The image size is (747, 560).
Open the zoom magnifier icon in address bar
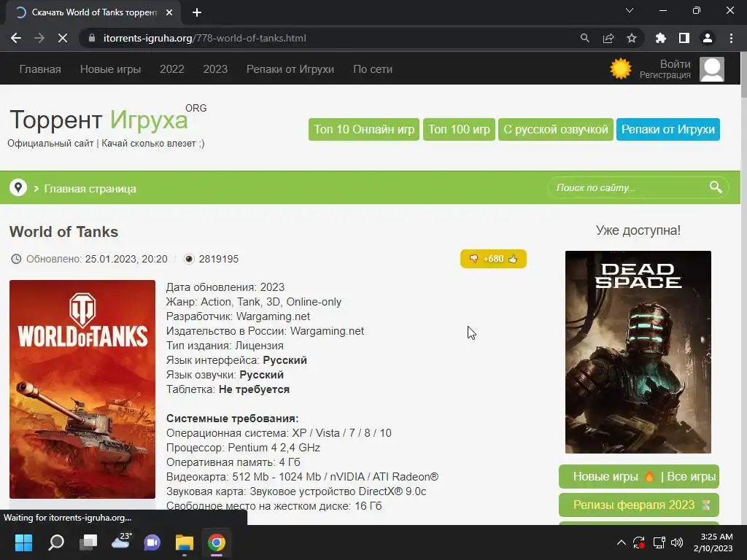point(584,38)
